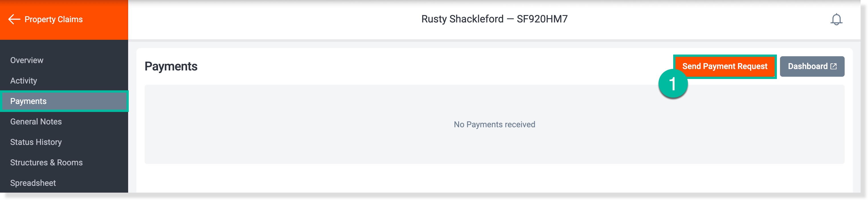Open the Overview section

click(26, 60)
